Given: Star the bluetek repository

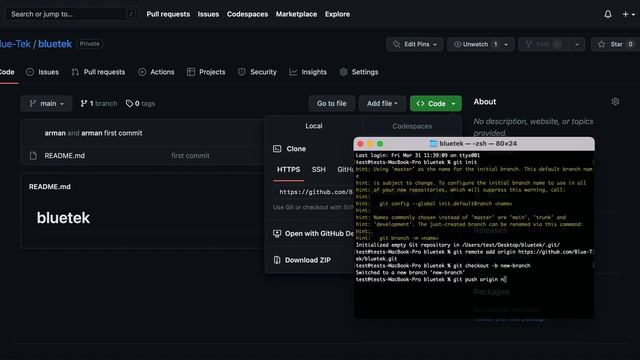Looking at the screenshot, I should [616, 44].
